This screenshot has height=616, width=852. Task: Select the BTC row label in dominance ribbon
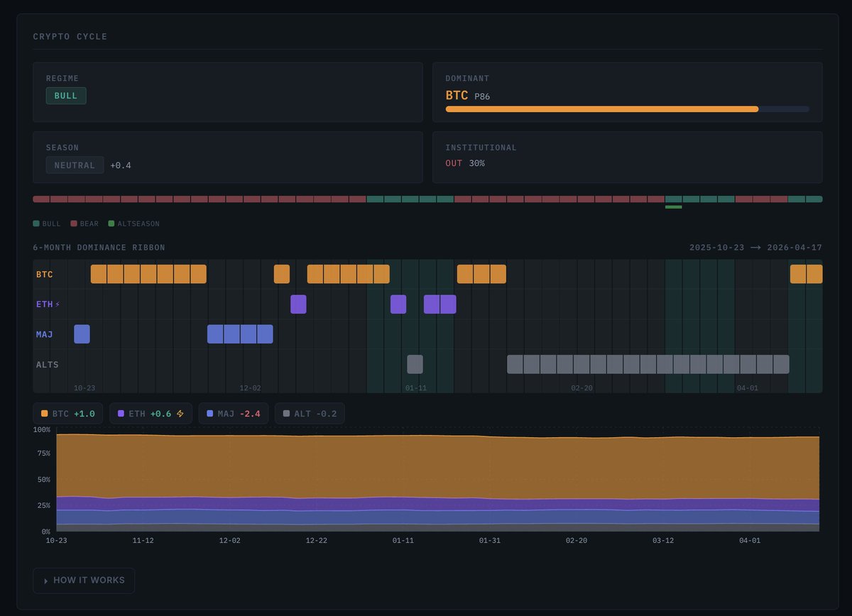45,275
